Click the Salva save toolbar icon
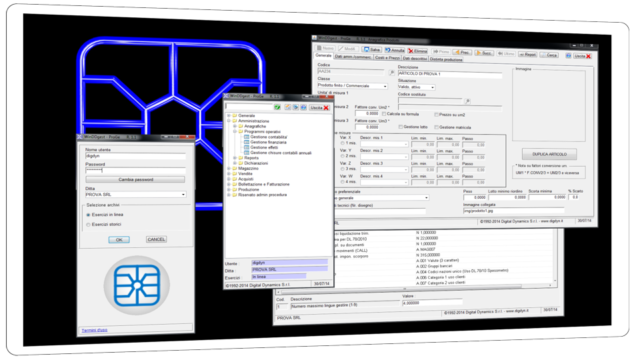The height and width of the screenshot is (360, 640). 367,49
